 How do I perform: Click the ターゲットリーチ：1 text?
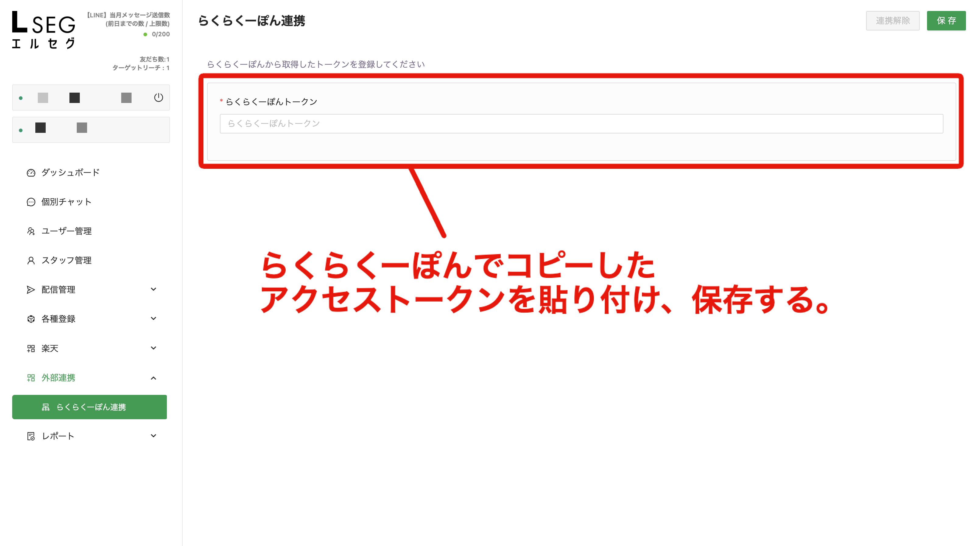[x=141, y=68]
